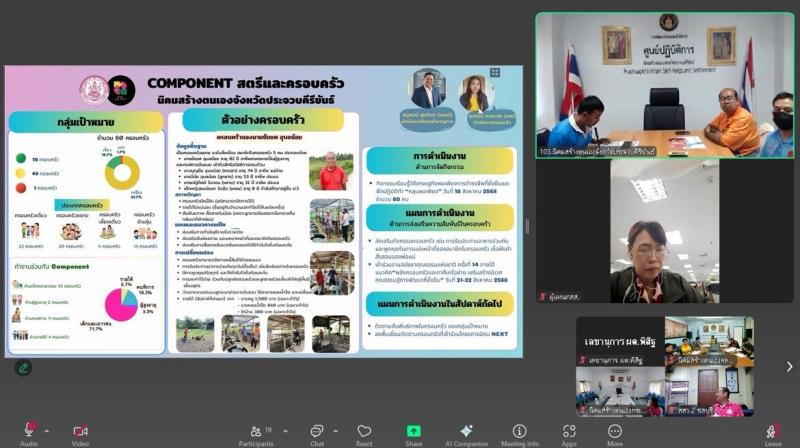
Task: Click the green legend dot on slide
Action: point(21,159)
